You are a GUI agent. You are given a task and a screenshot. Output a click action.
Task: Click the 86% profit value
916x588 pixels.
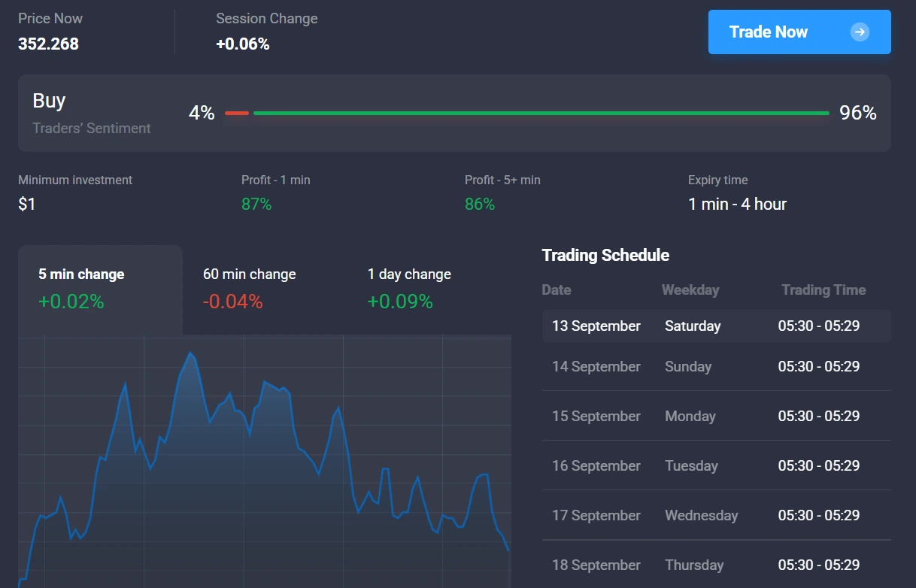480,204
